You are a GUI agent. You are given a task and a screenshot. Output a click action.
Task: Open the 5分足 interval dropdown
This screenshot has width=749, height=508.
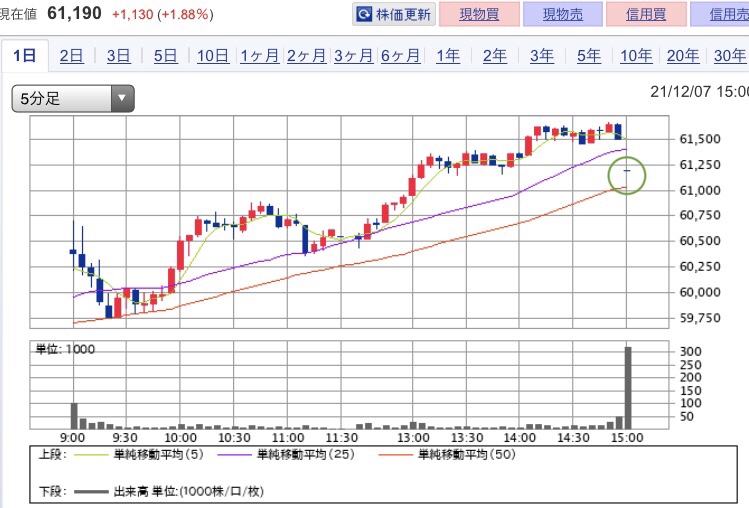[73, 98]
